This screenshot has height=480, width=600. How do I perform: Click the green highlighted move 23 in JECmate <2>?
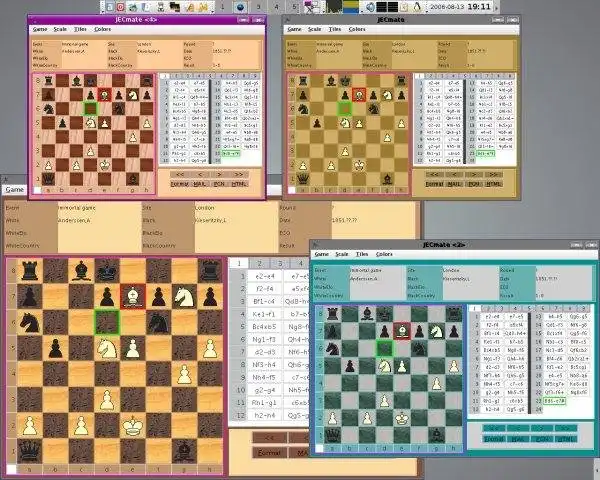click(555, 401)
